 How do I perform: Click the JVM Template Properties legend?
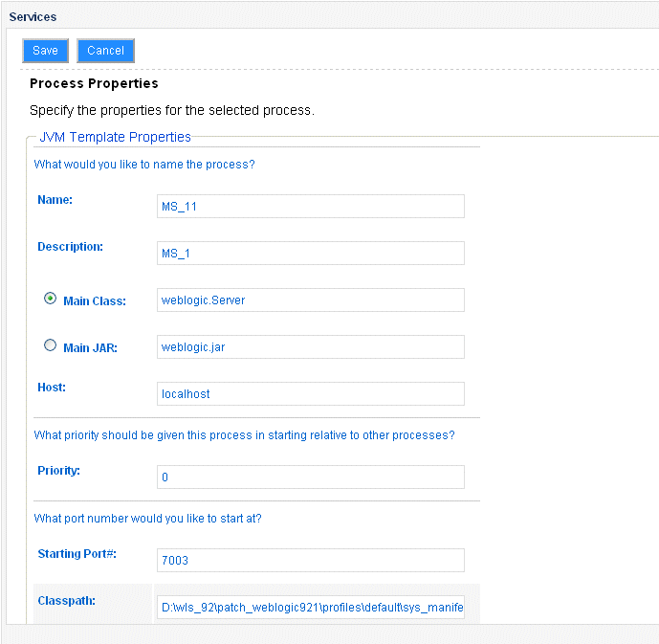pos(115,137)
